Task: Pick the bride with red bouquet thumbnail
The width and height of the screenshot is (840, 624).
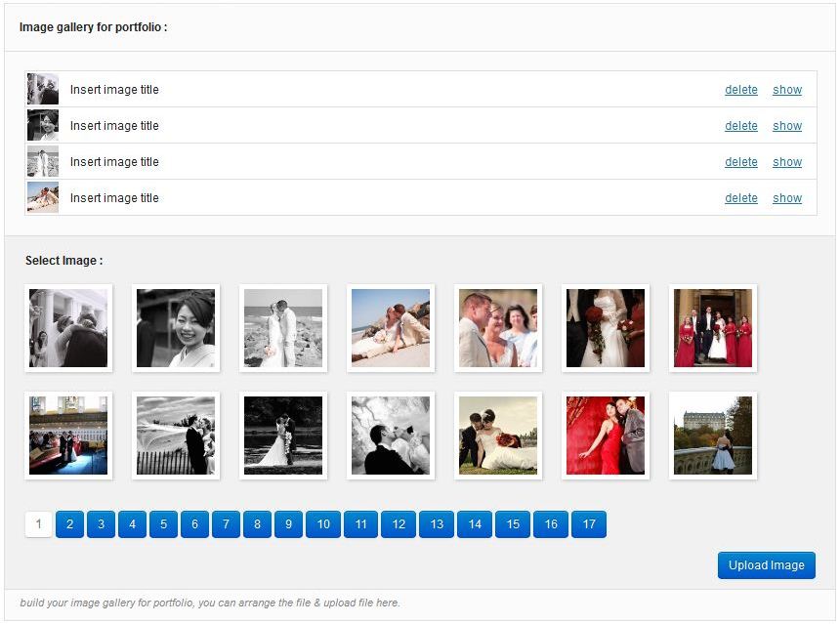Action: point(606,328)
